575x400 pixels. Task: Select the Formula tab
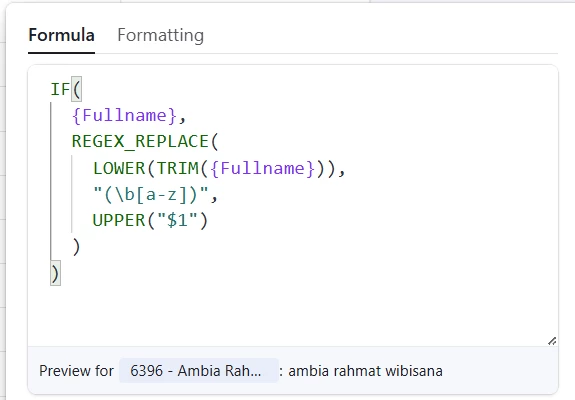[62, 36]
